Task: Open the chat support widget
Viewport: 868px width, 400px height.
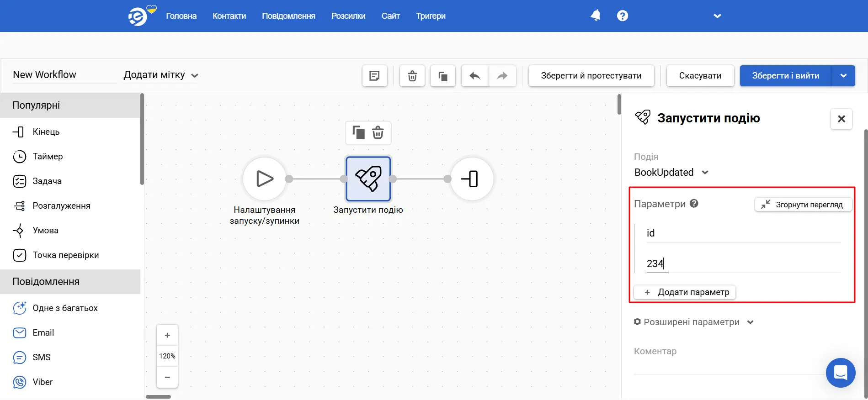Action: coord(840,373)
